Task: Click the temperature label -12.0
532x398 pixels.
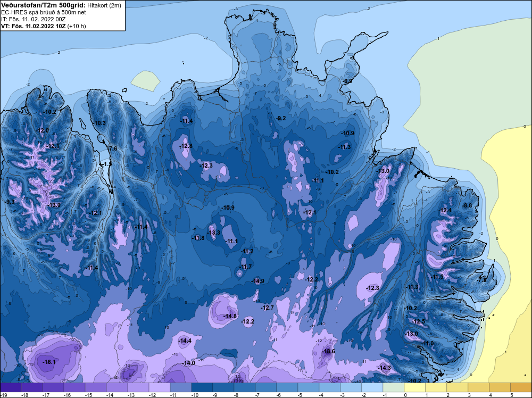Action: pyautogui.click(x=43, y=131)
